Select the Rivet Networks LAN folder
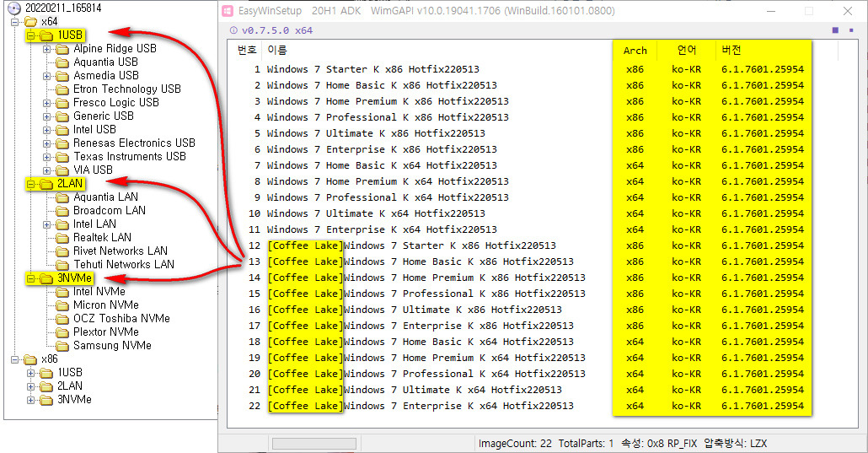Image resolution: width=868 pixels, height=453 pixels. click(121, 251)
